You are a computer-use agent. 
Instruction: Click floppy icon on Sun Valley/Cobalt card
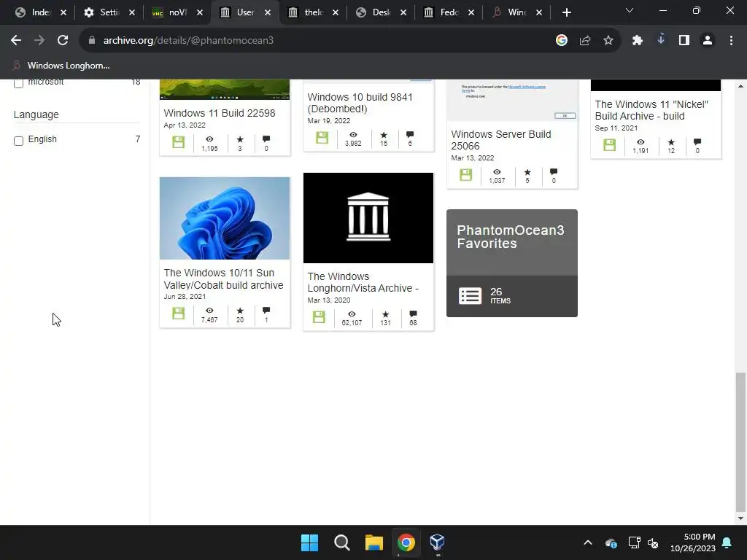pyautogui.click(x=178, y=314)
